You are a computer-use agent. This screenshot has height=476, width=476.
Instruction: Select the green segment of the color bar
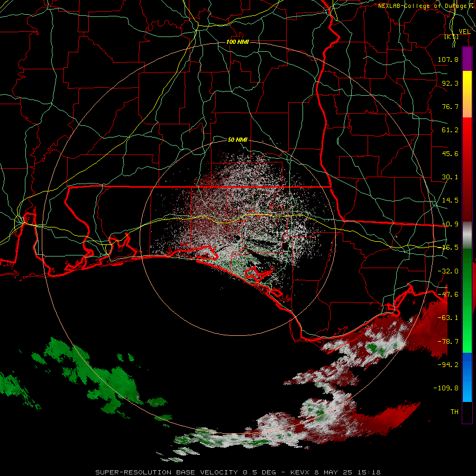[467, 301]
